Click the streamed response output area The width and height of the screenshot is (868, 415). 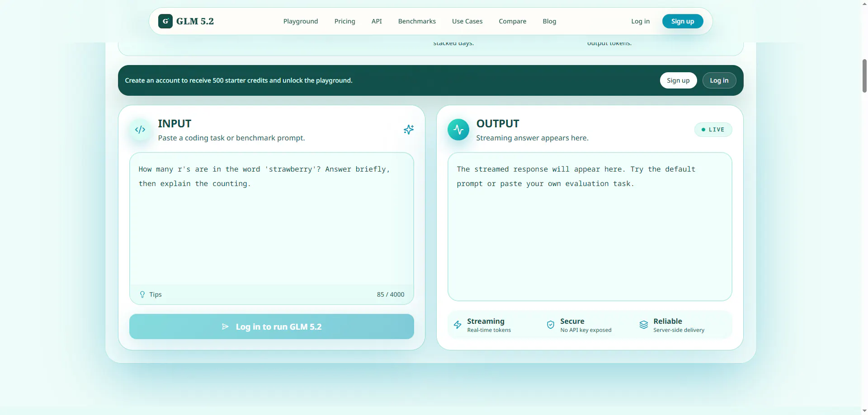[x=590, y=227]
